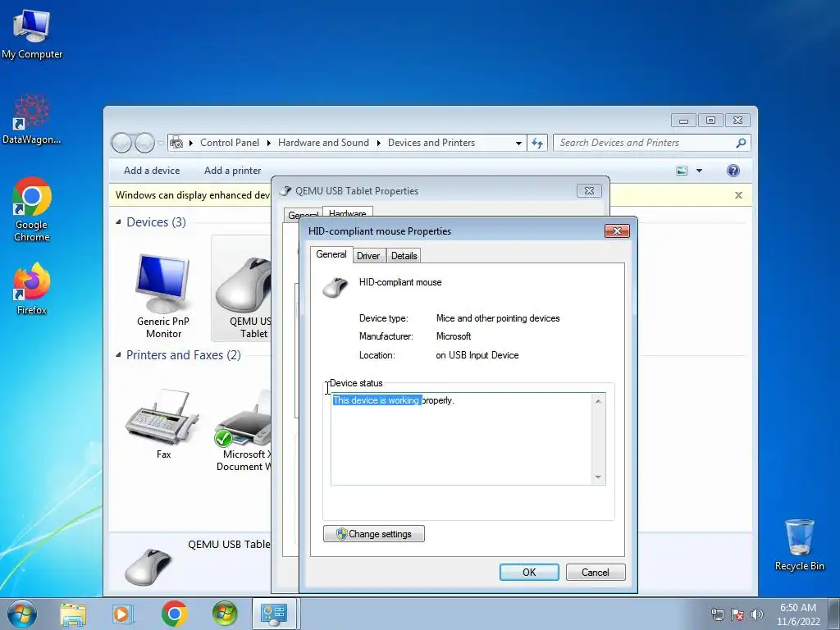
Task: Click the clock showing 6:50 AM
Action: point(798,614)
